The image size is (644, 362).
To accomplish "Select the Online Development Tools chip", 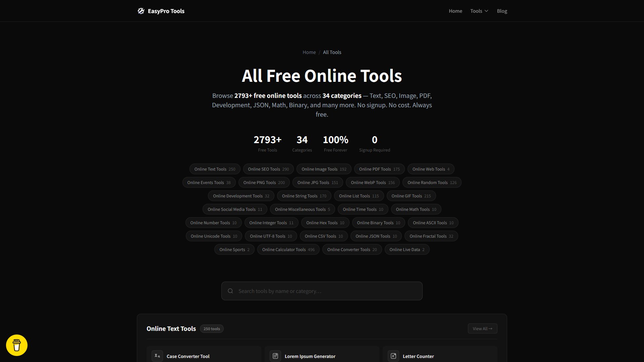I will (x=241, y=196).
